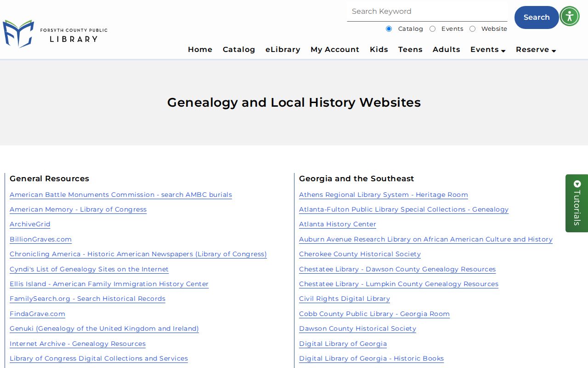
Task: Open American Battle Monuments Commission link
Action: point(121,195)
